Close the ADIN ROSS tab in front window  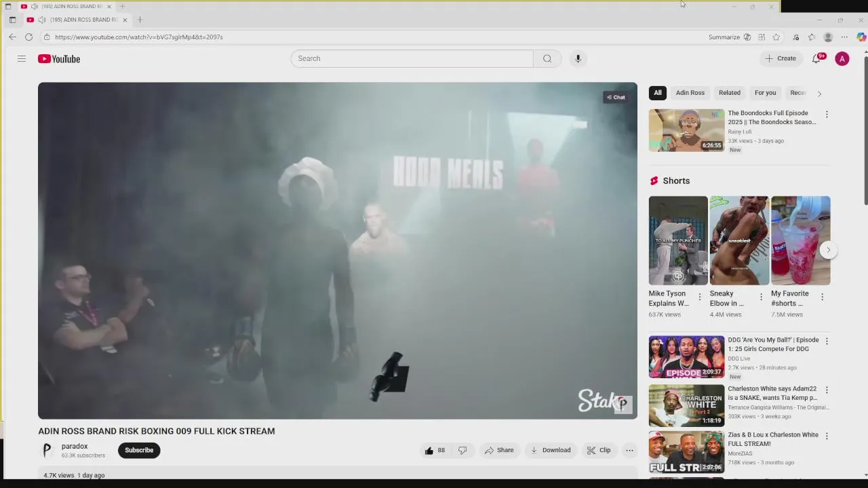click(125, 20)
